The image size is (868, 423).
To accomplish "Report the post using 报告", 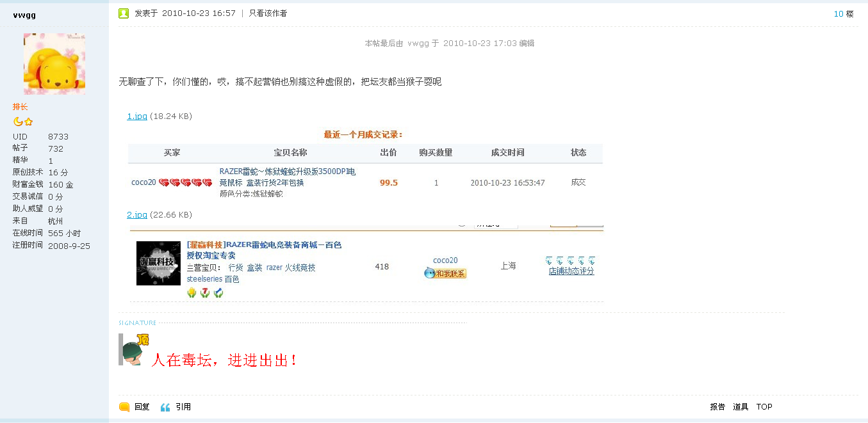I will pos(717,407).
